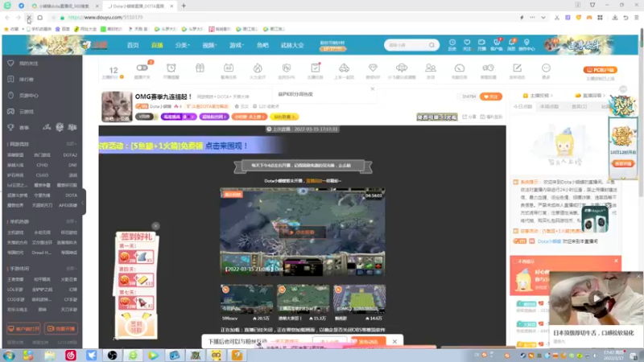
Task: Open the more (ellipsis) icon in toolbar
Action: (546, 68)
